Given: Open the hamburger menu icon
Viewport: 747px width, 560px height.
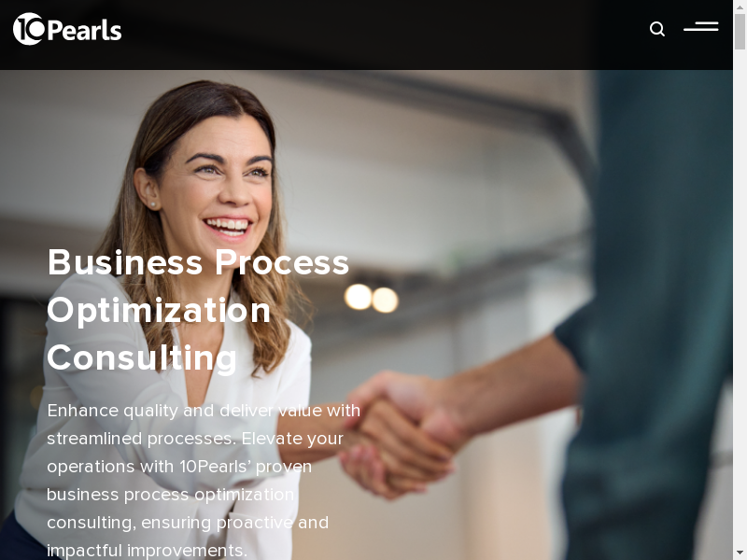Looking at the screenshot, I should pyautogui.click(x=701, y=26).
